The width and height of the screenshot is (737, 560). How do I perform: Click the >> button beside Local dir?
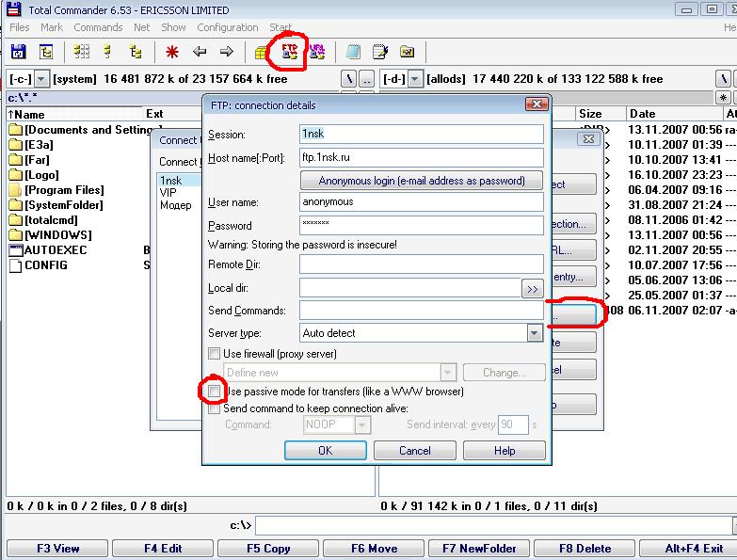(x=533, y=289)
